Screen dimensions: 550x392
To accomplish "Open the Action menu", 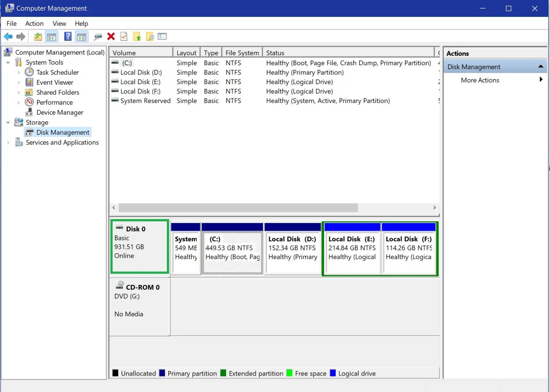I will pos(34,24).
